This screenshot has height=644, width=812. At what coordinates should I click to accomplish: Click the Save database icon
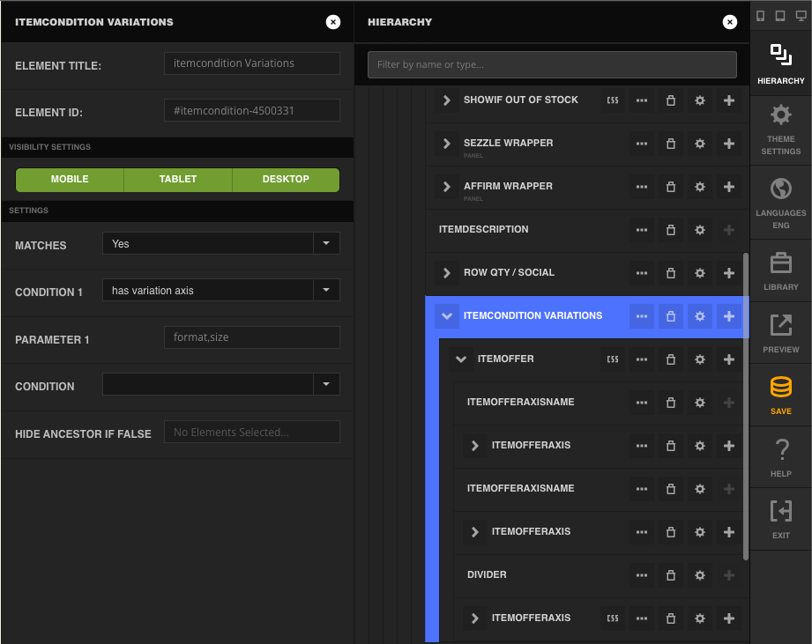[780, 387]
